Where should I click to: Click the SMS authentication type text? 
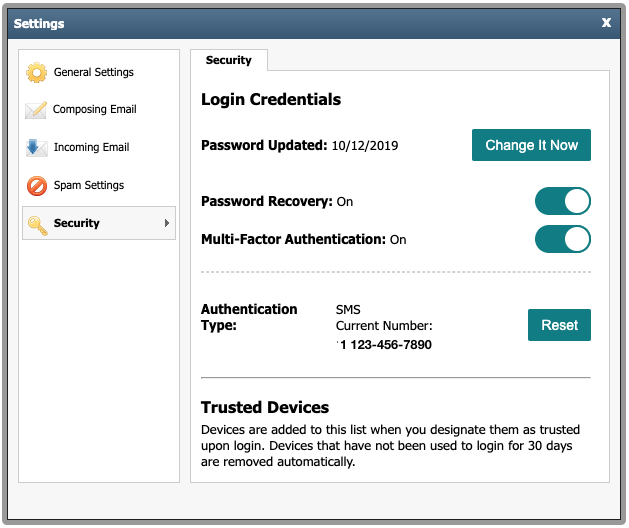348,310
